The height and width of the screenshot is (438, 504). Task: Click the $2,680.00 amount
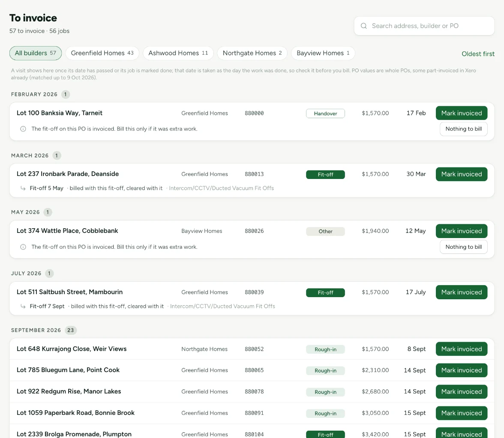375,392
